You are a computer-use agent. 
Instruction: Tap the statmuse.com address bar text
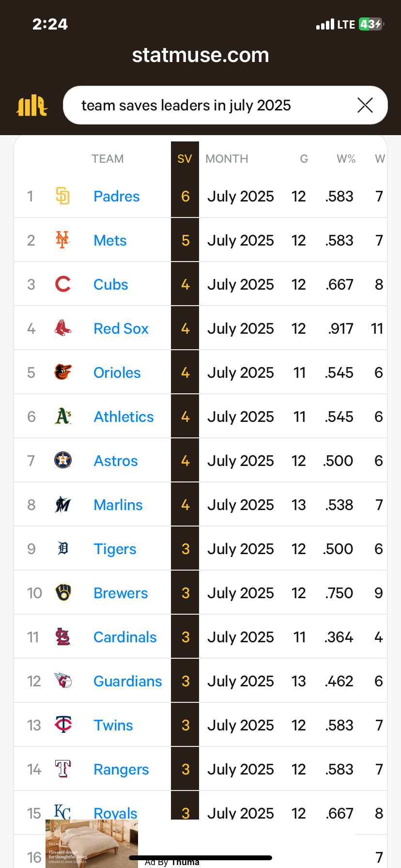tap(200, 55)
